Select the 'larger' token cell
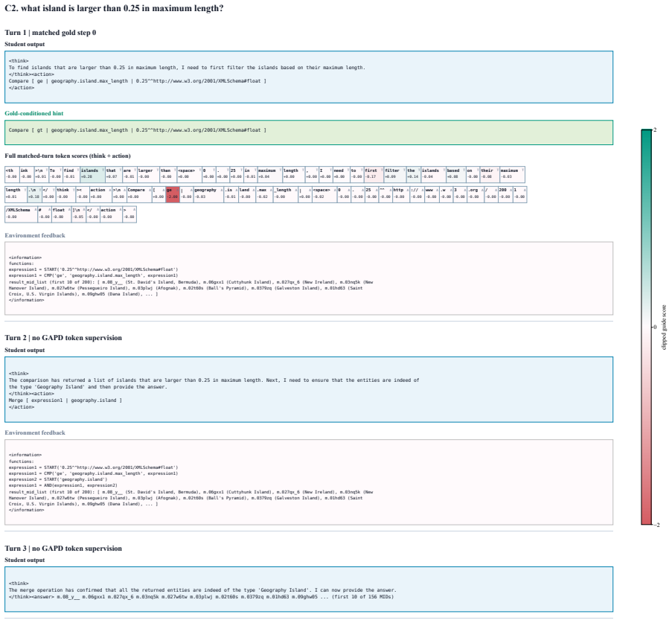The height and width of the screenshot is (623, 672). pyautogui.click(x=148, y=174)
